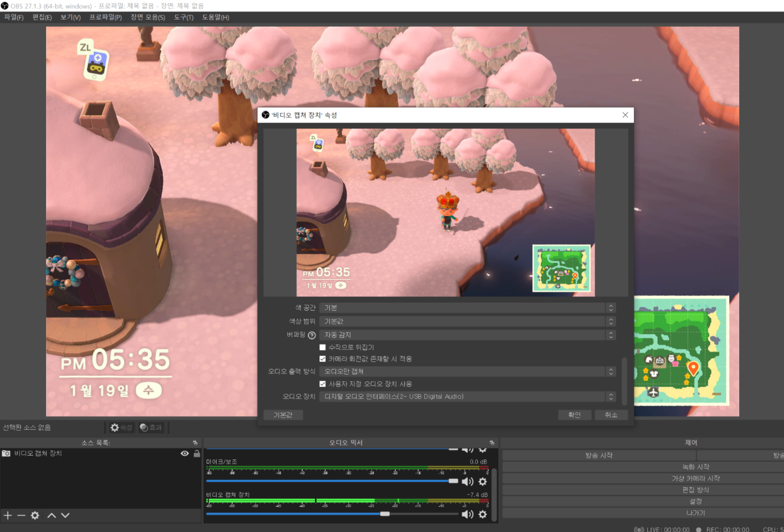The height and width of the screenshot is (532, 784).
Task: Open the 오디오 장치 dropdown
Action: (467, 396)
